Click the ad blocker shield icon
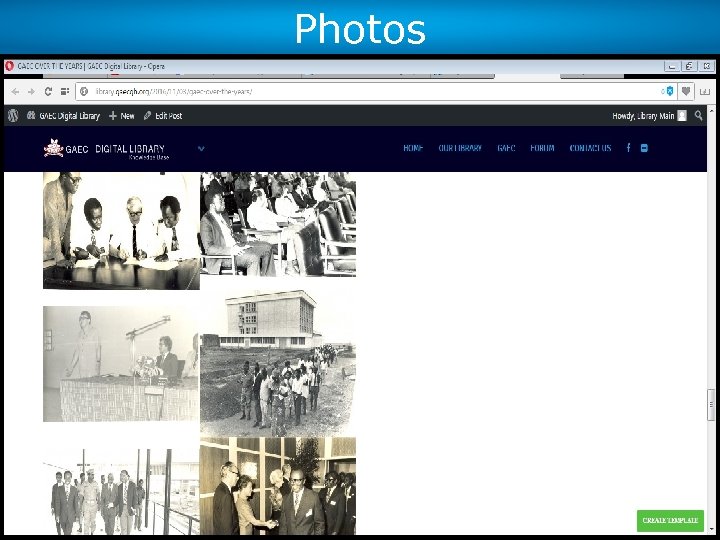The image size is (720, 540). tap(670, 91)
